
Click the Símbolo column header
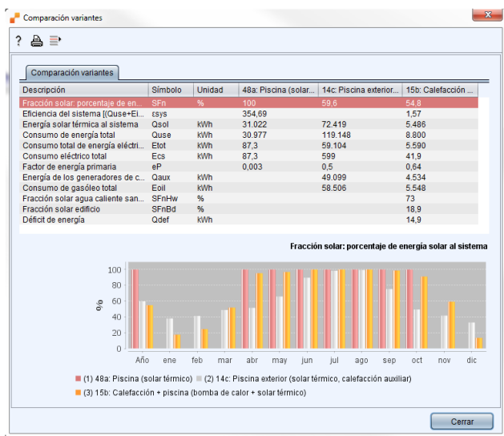click(x=171, y=91)
